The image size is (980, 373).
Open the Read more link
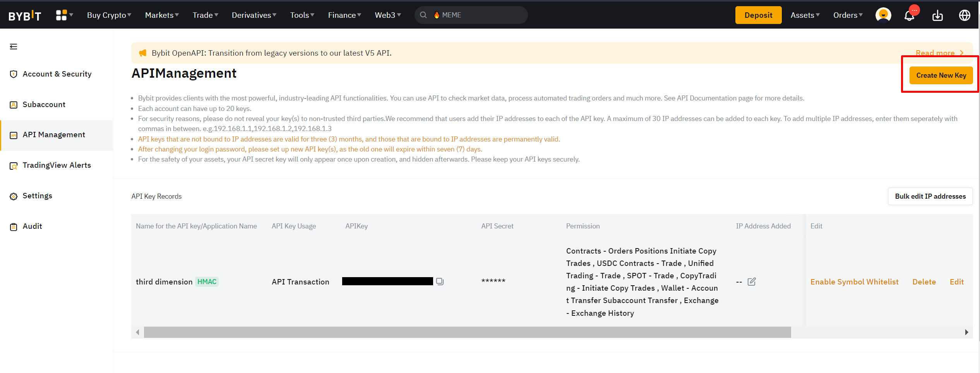(939, 53)
